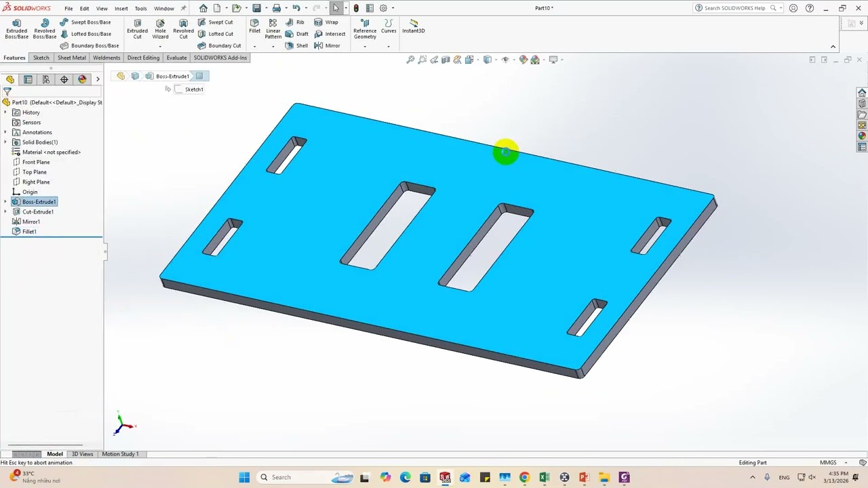Viewport: 868px width, 488px height.
Task: Select Mirror1 in the feature tree
Action: [26, 222]
